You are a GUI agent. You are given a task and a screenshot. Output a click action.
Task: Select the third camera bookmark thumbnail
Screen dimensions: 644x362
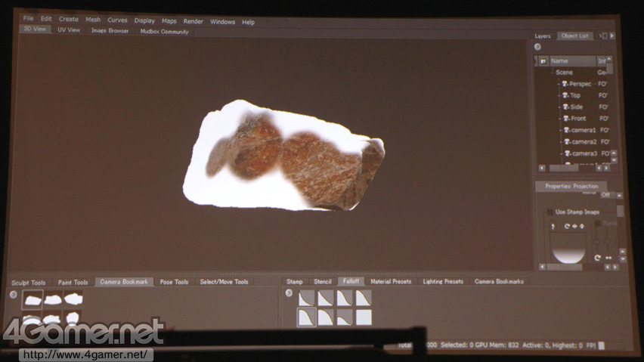[x=73, y=299]
